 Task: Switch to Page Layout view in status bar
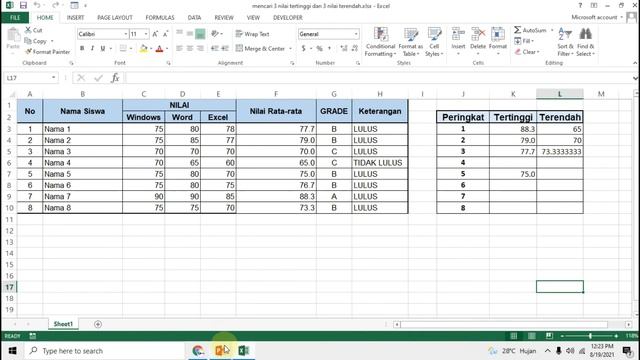tap(531, 336)
